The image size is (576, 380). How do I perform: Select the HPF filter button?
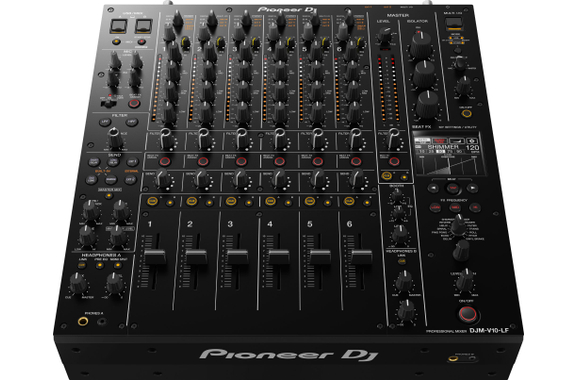pos(132,122)
